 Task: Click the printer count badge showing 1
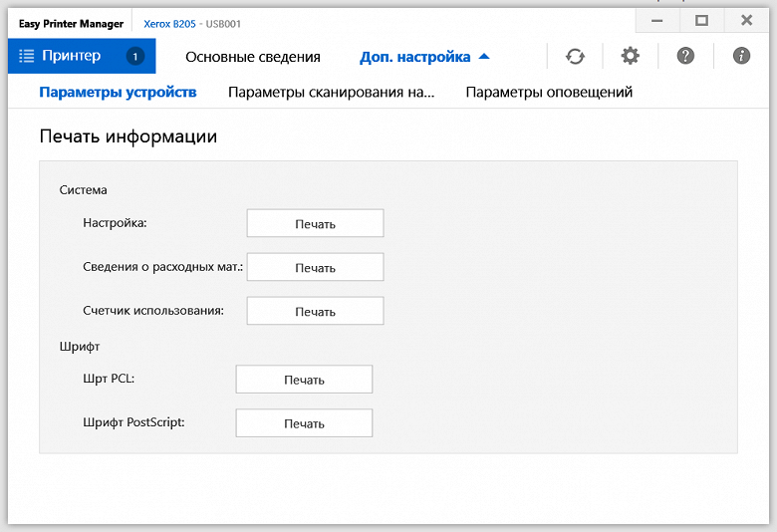(x=135, y=57)
